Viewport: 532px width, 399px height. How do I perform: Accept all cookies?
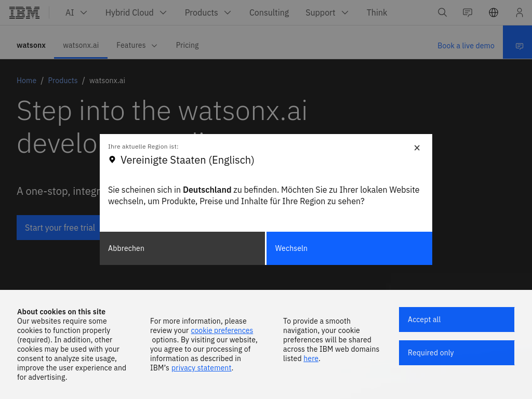[x=456, y=320]
